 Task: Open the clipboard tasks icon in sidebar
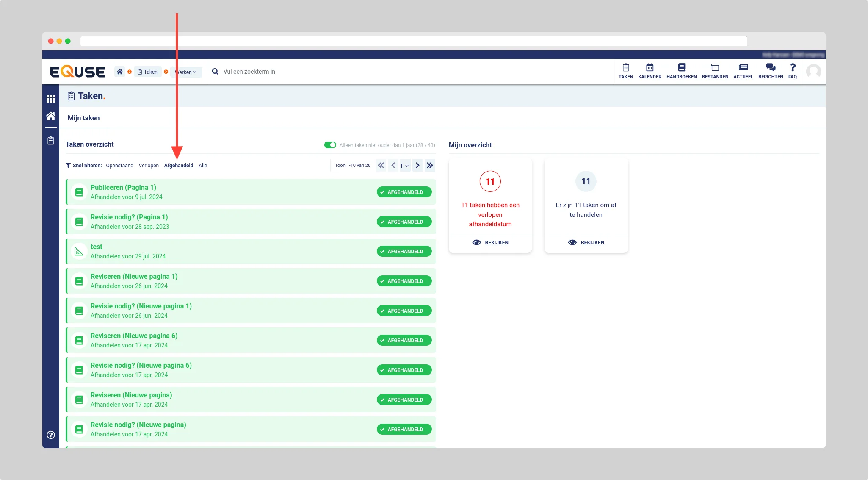51,141
